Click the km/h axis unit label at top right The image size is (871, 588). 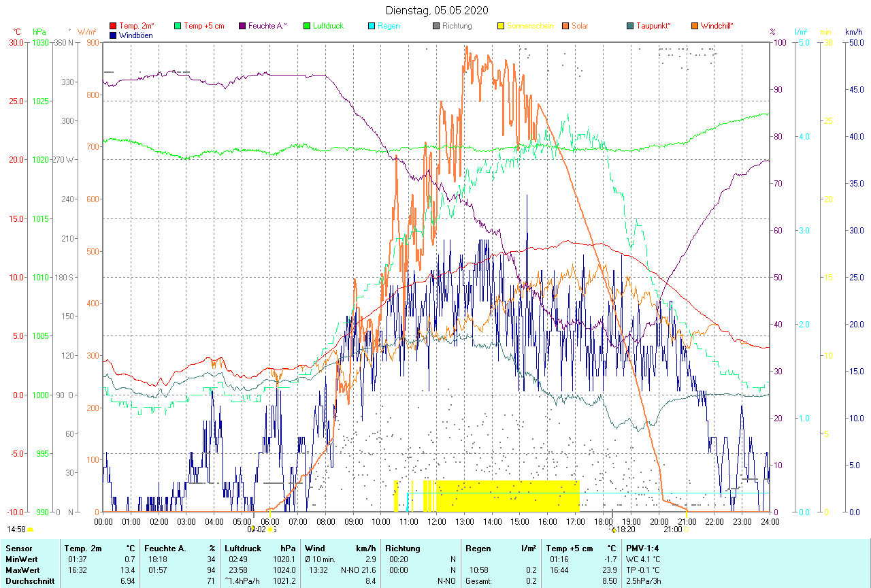click(853, 32)
